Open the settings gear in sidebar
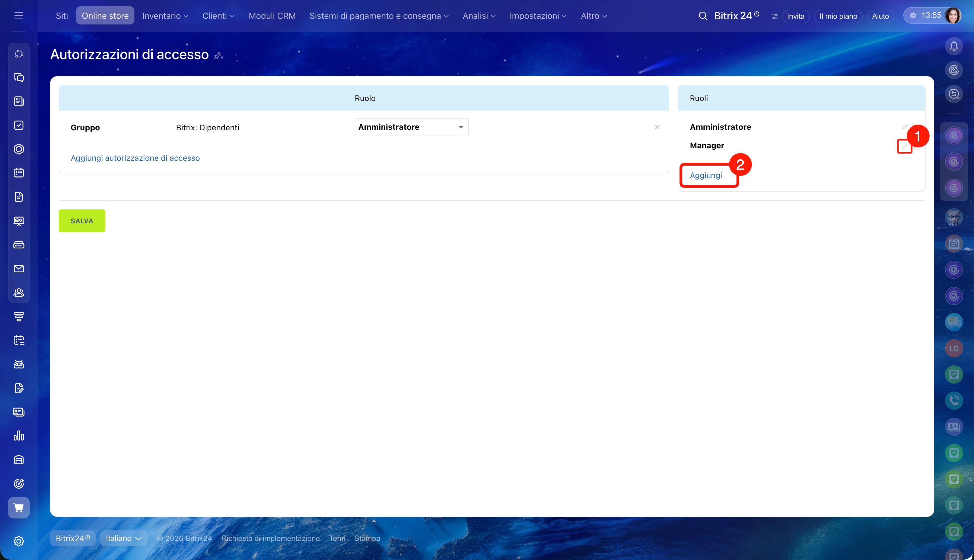Screen dimensions: 974x560 click(19, 541)
